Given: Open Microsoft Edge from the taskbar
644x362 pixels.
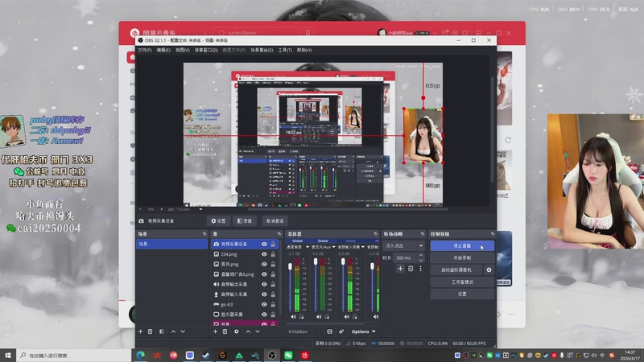Looking at the screenshot, I should coord(140,356).
